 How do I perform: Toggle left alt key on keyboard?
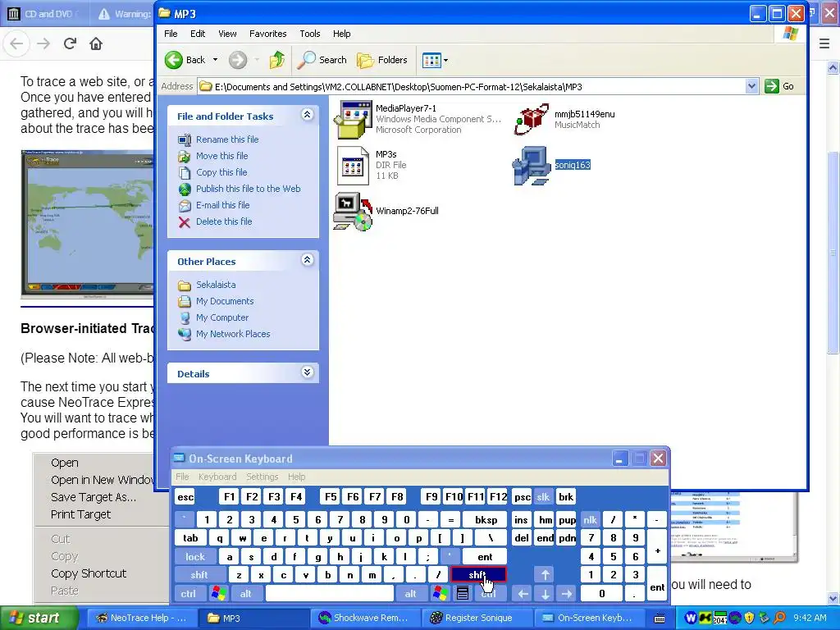pos(245,594)
